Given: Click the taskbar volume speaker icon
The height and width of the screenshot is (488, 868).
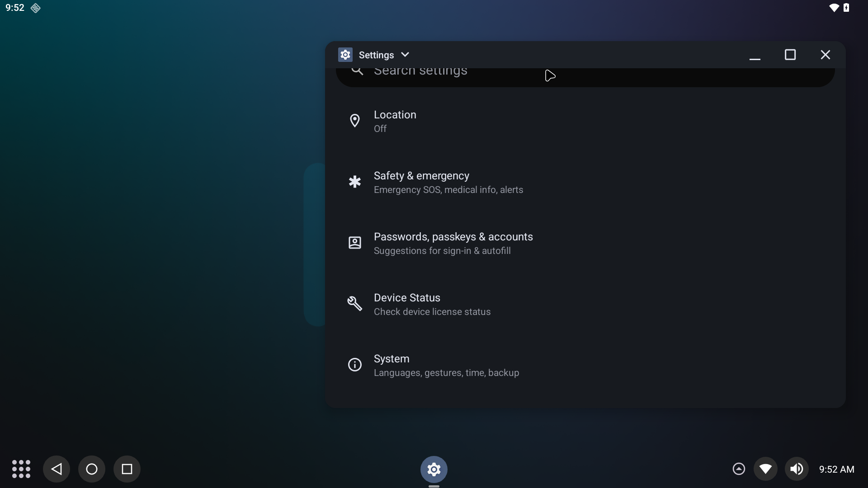Looking at the screenshot, I should tap(797, 469).
